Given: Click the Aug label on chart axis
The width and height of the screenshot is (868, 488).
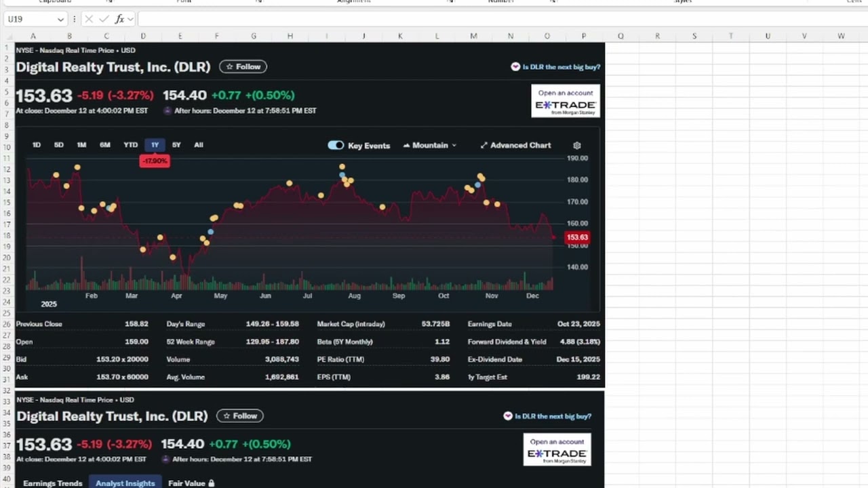Looking at the screenshot, I should 354,296.
